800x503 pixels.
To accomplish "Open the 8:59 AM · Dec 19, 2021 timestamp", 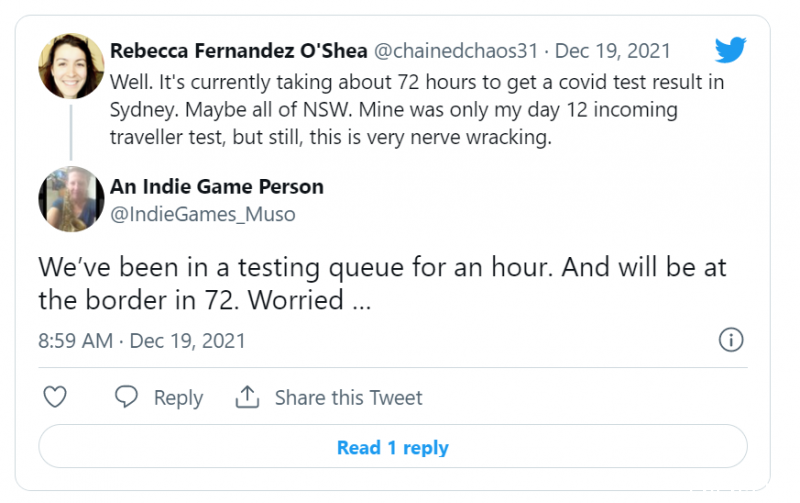I will [x=142, y=341].
